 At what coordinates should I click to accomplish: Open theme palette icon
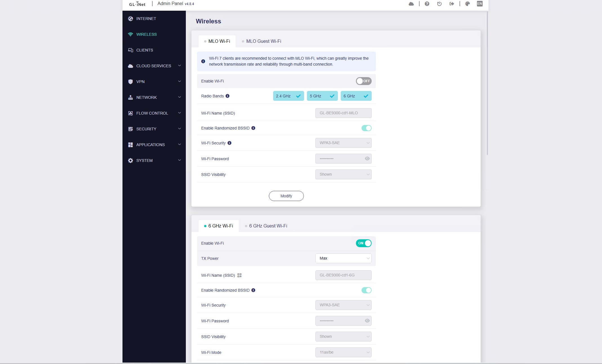click(467, 4)
